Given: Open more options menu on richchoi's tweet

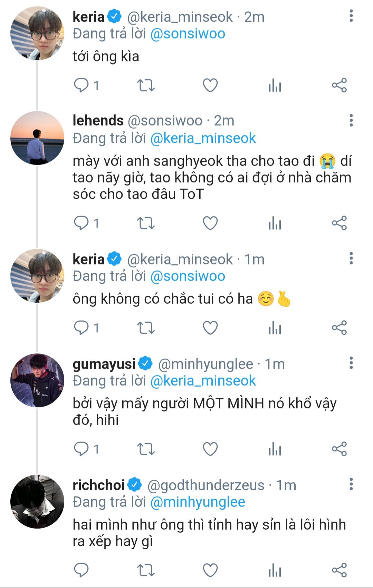Looking at the screenshot, I should (x=351, y=484).
